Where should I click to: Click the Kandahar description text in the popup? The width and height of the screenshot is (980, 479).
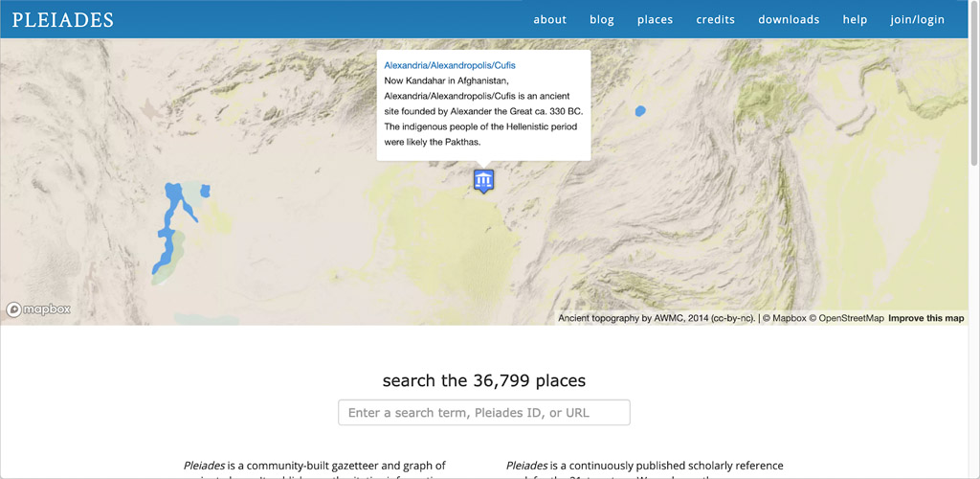[x=483, y=111]
